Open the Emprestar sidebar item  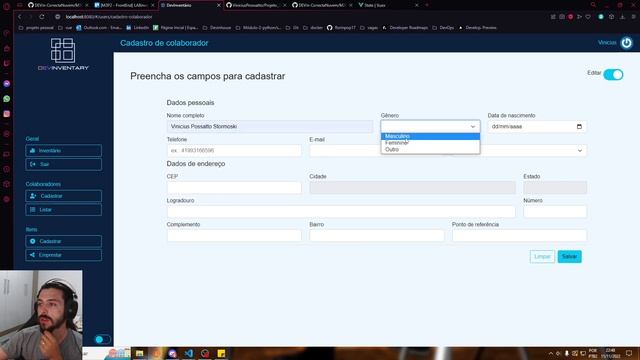pos(63,255)
